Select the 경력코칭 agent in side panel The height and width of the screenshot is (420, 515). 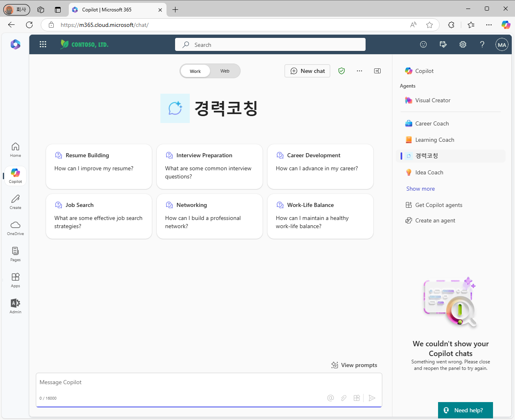coord(451,156)
